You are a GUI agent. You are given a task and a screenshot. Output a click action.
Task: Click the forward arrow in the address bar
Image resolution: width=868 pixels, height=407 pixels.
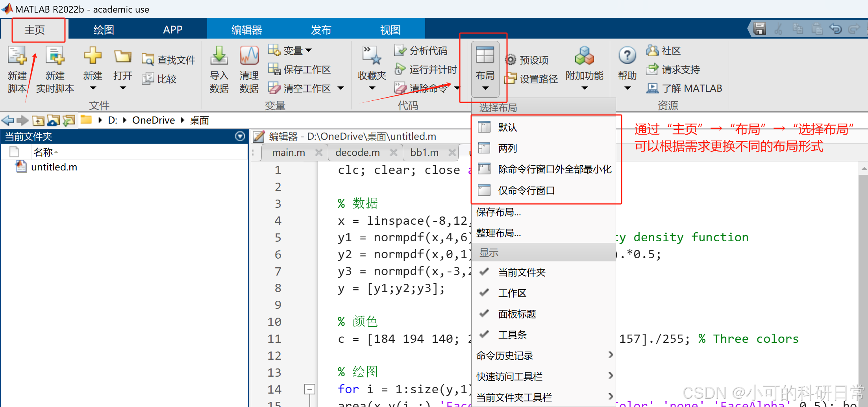tap(22, 120)
